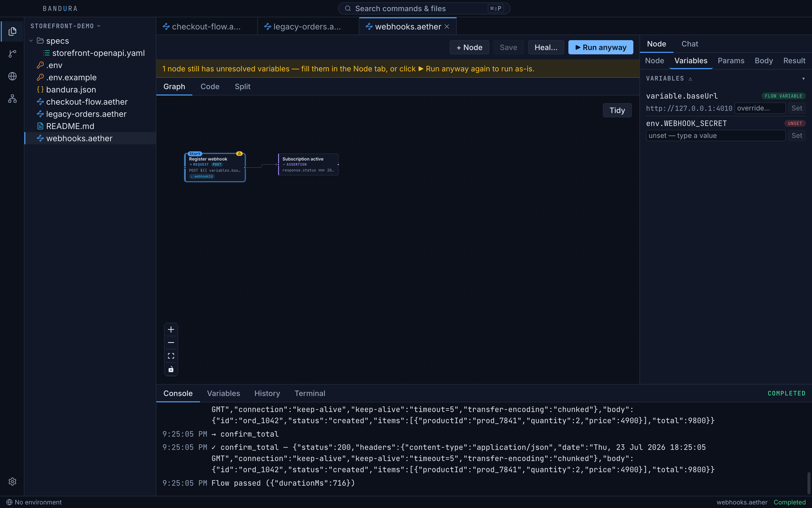
Task: Click the key icon next to .env.example
Action: [x=40, y=77]
